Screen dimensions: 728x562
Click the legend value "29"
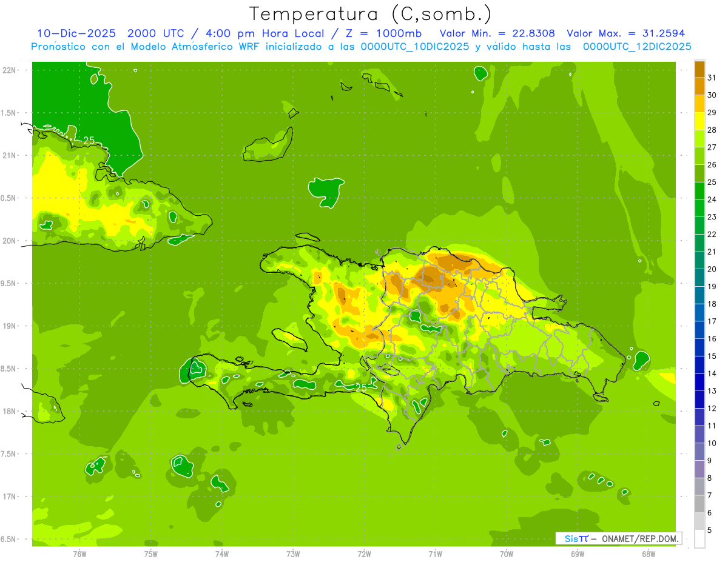coord(712,112)
